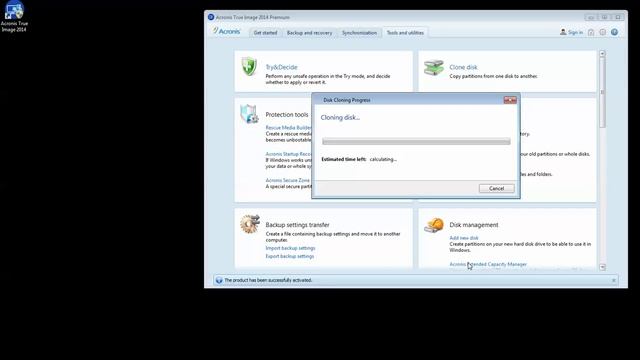Open Acronis Startup Recovery link

(288, 154)
